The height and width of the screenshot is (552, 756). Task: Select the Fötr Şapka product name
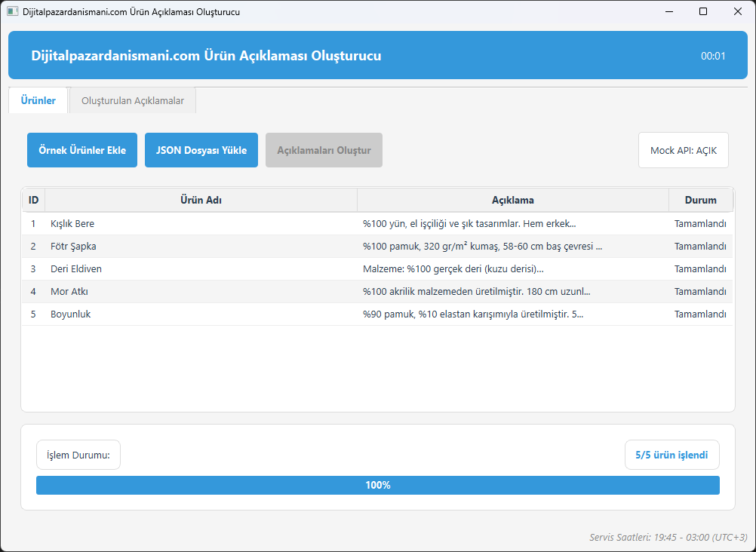click(73, 247)
